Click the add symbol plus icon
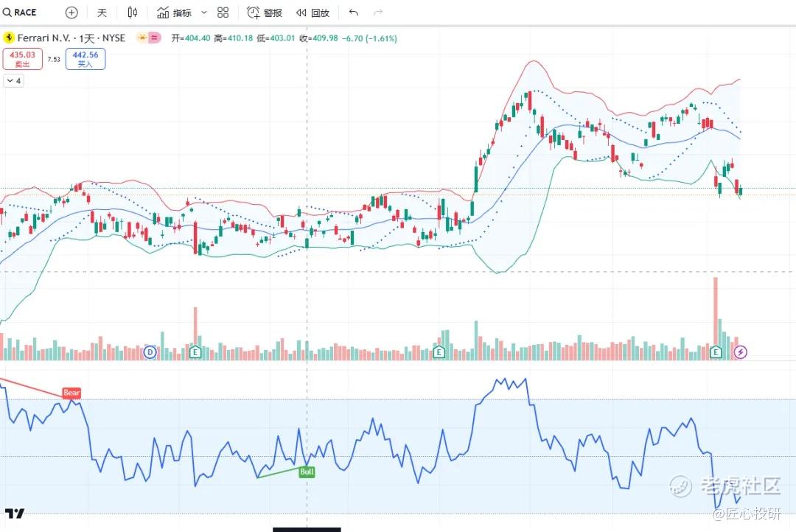The height and width of the screenshot is (532, 796). click(71, 13)
